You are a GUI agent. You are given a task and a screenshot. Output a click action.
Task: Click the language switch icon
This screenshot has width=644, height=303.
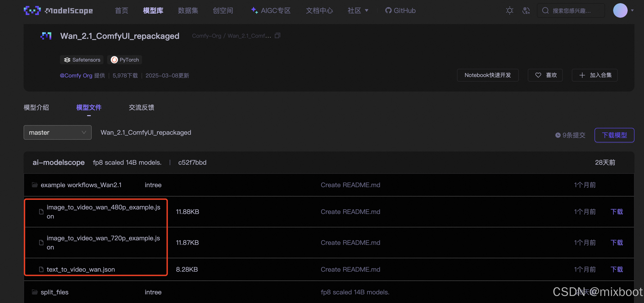coord(526,10)
